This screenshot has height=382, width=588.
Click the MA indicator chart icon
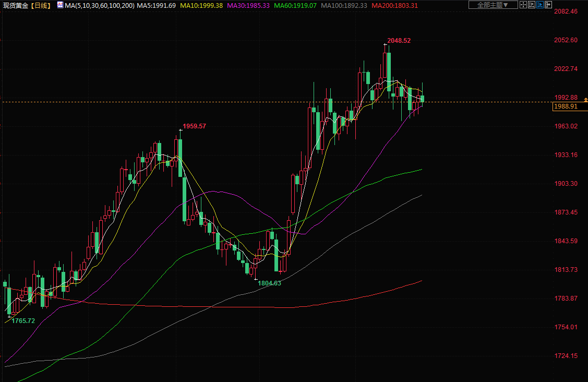(x=60, y=5)
